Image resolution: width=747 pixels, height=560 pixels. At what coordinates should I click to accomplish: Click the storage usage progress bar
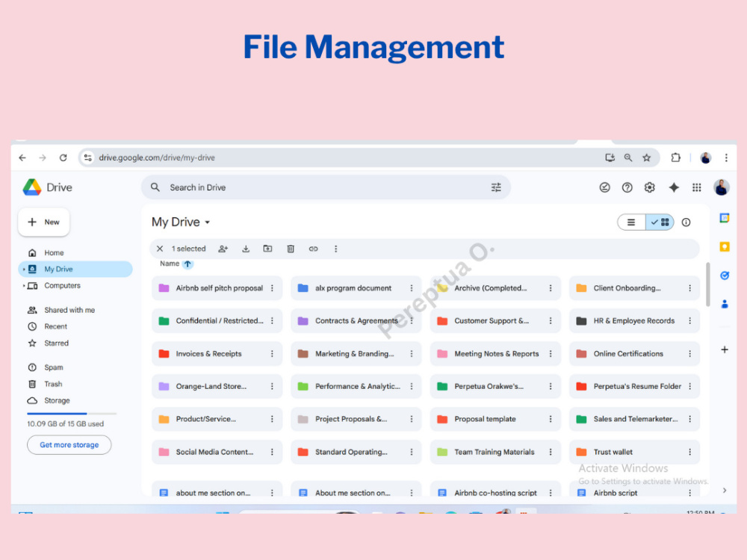(72, 414)
